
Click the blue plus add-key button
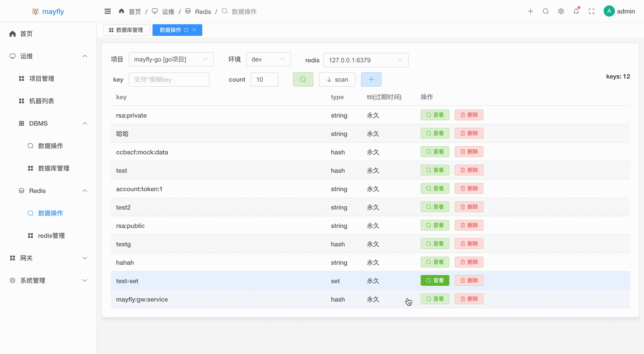(x=371, y=80)
